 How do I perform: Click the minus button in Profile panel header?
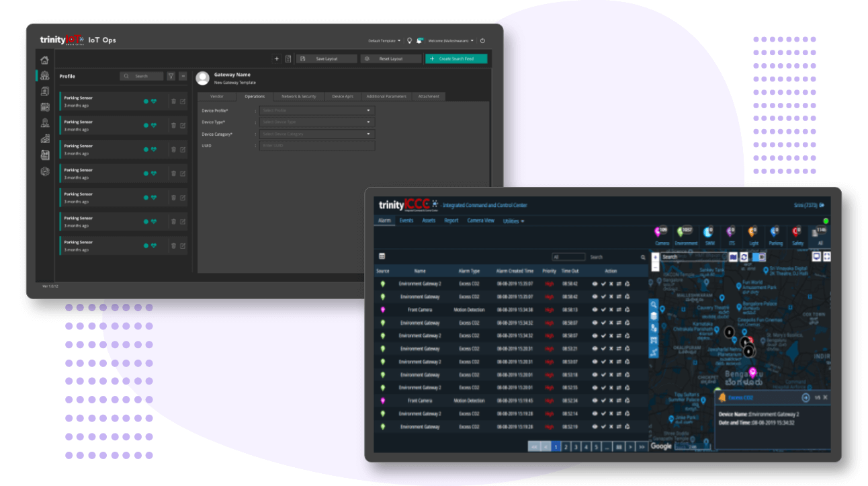pos(183,76)
